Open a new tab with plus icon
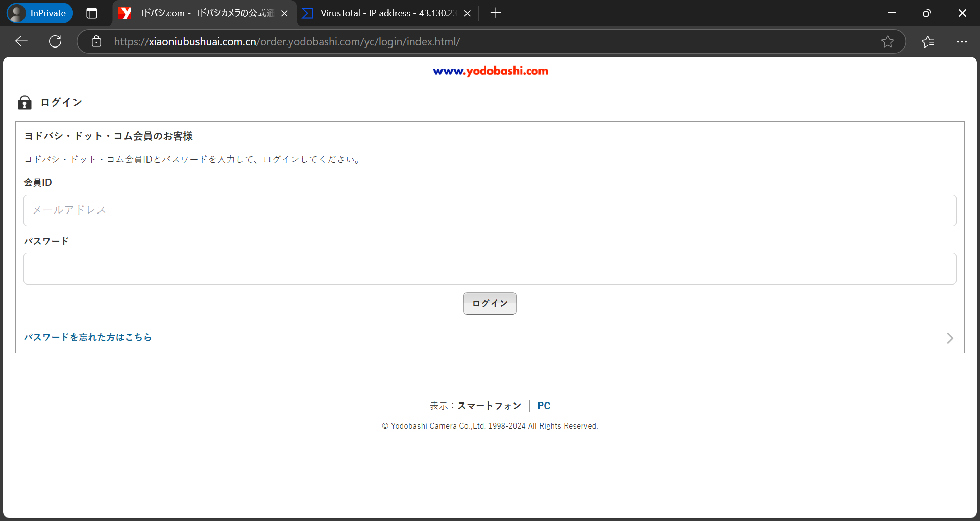 pos(496,13)
